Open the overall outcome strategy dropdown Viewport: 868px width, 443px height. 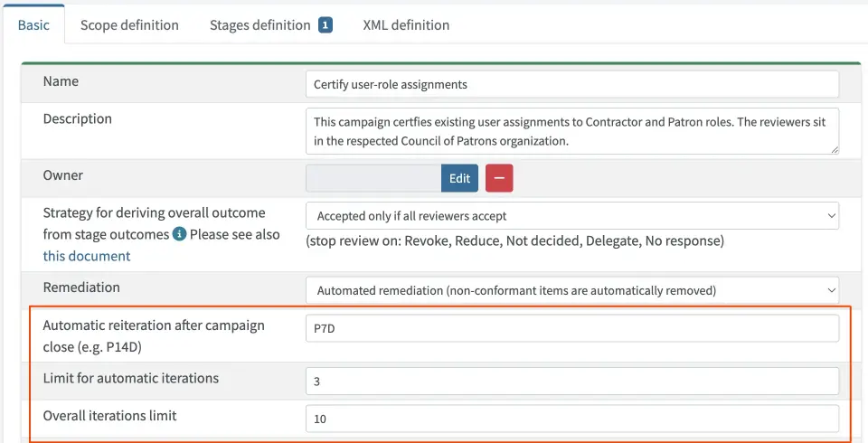tap(572, 216)
